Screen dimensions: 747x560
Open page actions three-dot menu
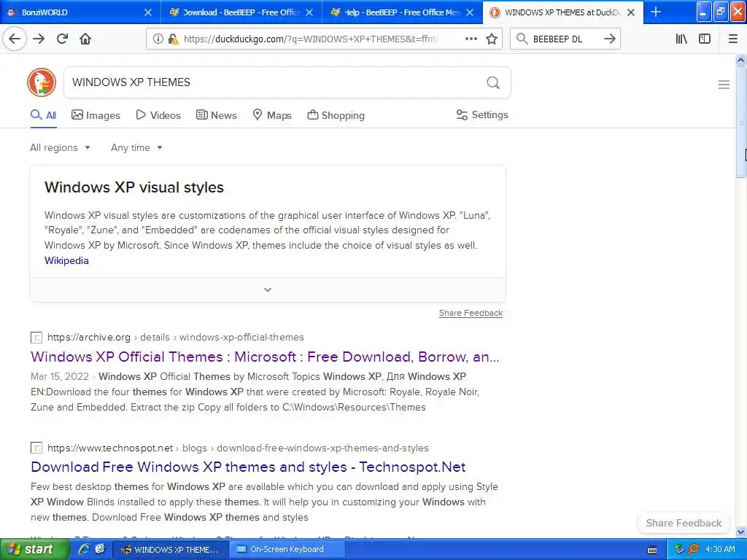point(471,39)
